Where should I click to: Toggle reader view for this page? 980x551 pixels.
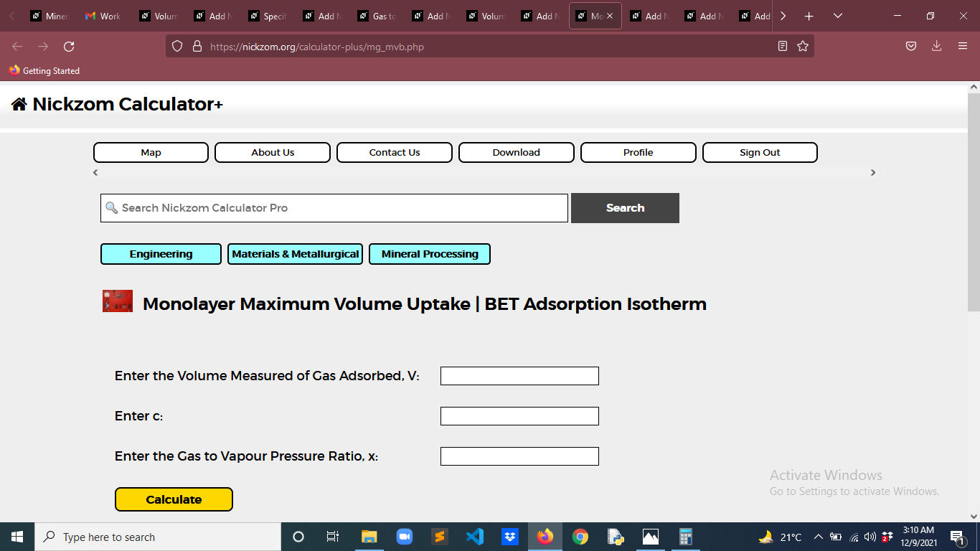pos(783,47)
